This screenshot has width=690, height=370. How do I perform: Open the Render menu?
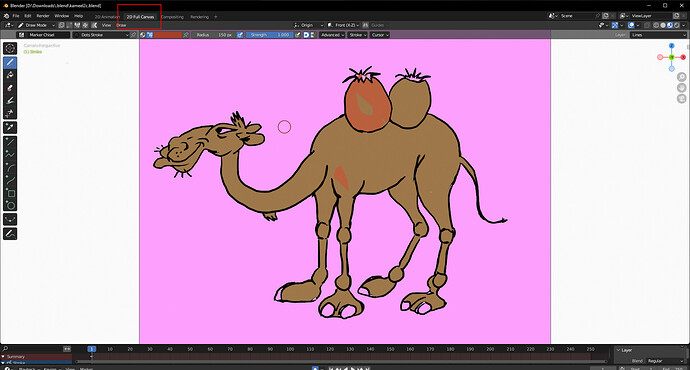click(43, 16)
